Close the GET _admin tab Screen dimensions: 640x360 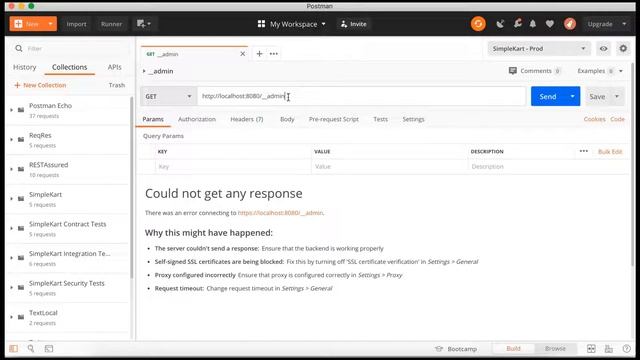(x=242, y=54)
